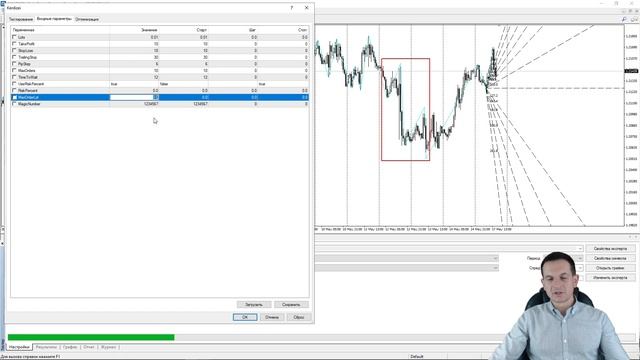The width and height of the screenshot is (640, 360).
Task: Select the MaxOrderLot row label
Action: click(28, 98)
